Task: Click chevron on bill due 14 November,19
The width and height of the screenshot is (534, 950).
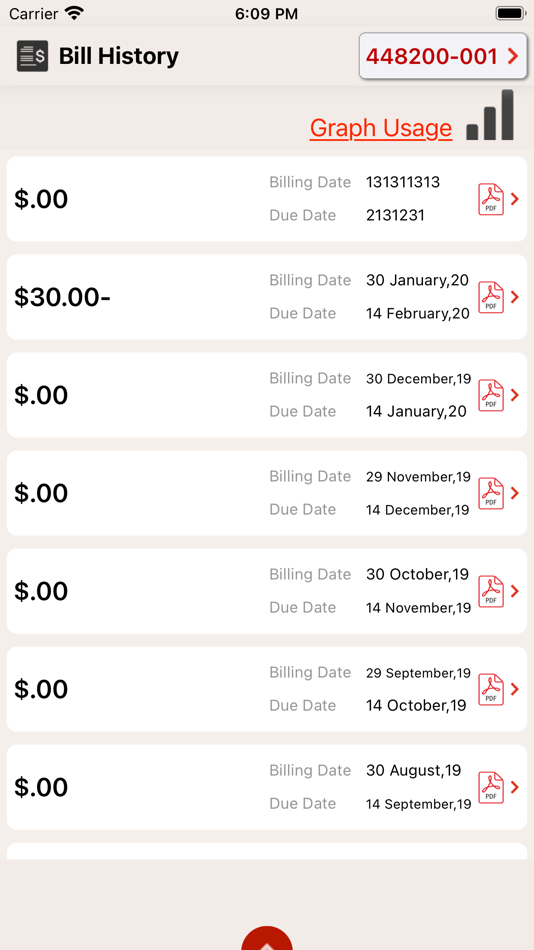Action: tap(515, 591)
